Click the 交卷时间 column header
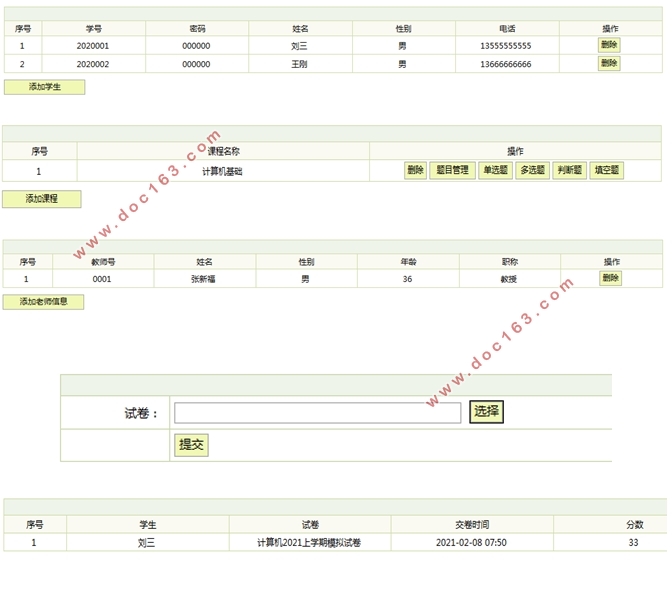Screen dimensions: 672x609 [472, 525]
